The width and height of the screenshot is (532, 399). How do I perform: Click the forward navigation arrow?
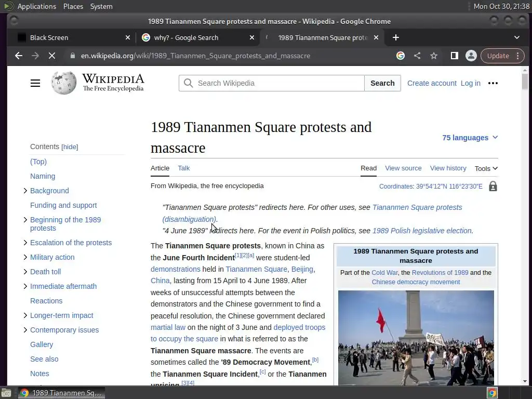(x=35, y=56)
